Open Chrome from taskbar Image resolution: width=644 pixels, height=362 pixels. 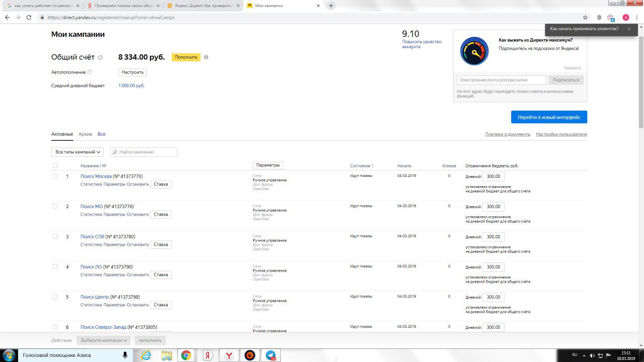click(186, 355)
